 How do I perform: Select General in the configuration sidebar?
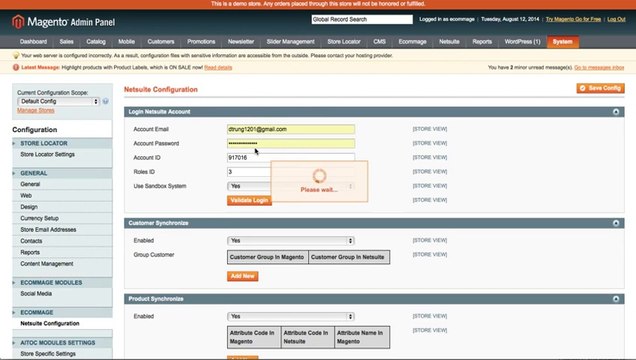coord(30,184)
